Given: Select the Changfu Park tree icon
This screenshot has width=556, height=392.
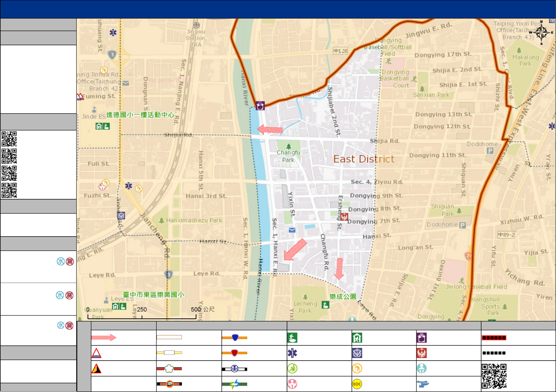Looking at the screenshot, I should [x=288, y=146].
